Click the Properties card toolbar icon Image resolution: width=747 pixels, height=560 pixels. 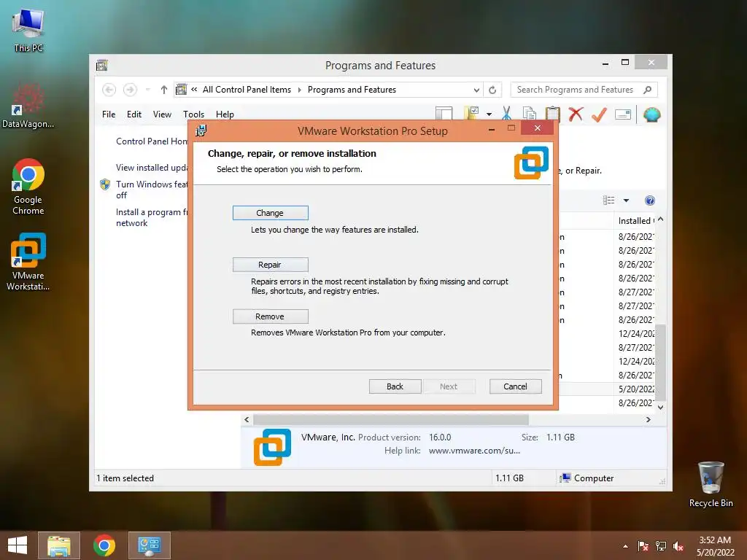[623, 114]
